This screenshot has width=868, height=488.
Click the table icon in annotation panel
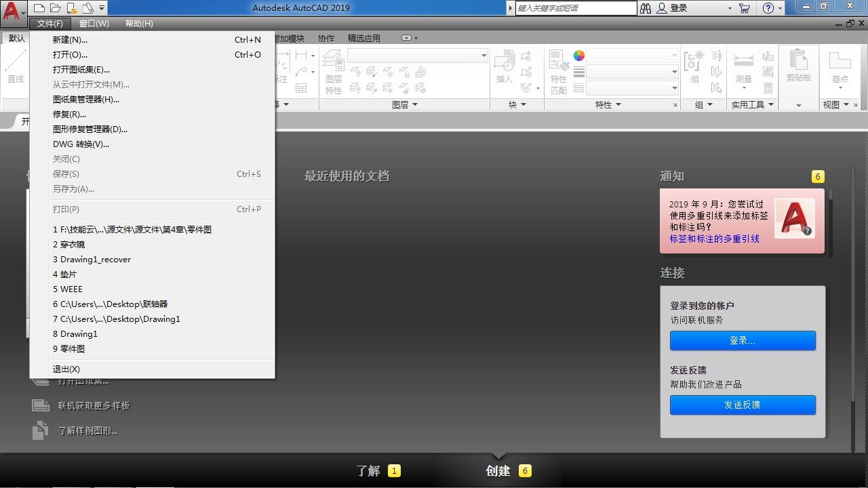coord(301,88)
